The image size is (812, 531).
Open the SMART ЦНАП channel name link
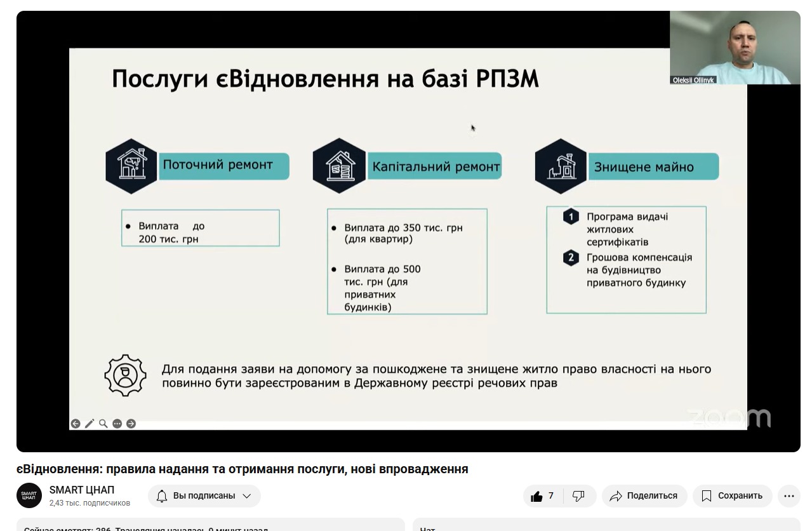(x=82, y=490)
